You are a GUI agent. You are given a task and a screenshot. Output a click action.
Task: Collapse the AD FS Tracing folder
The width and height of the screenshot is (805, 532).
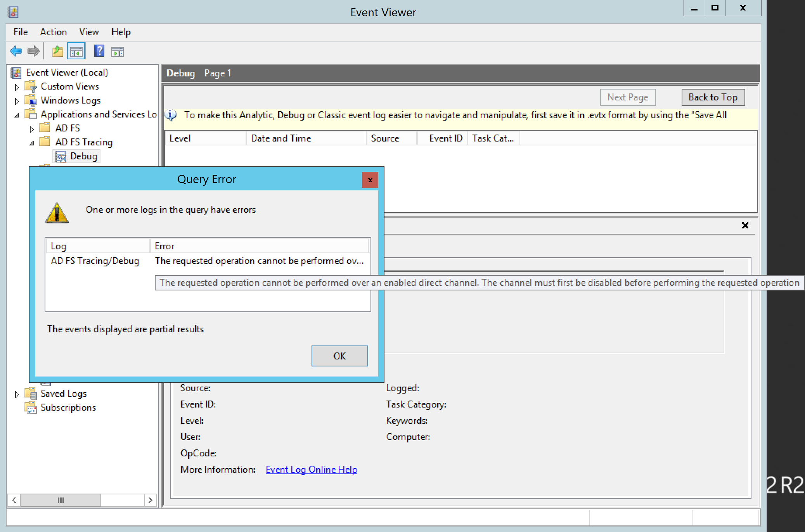31,143
